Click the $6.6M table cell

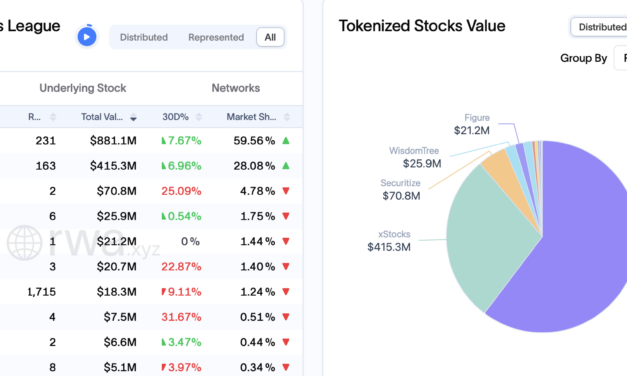pyautogui.click(x=120, y=342)
